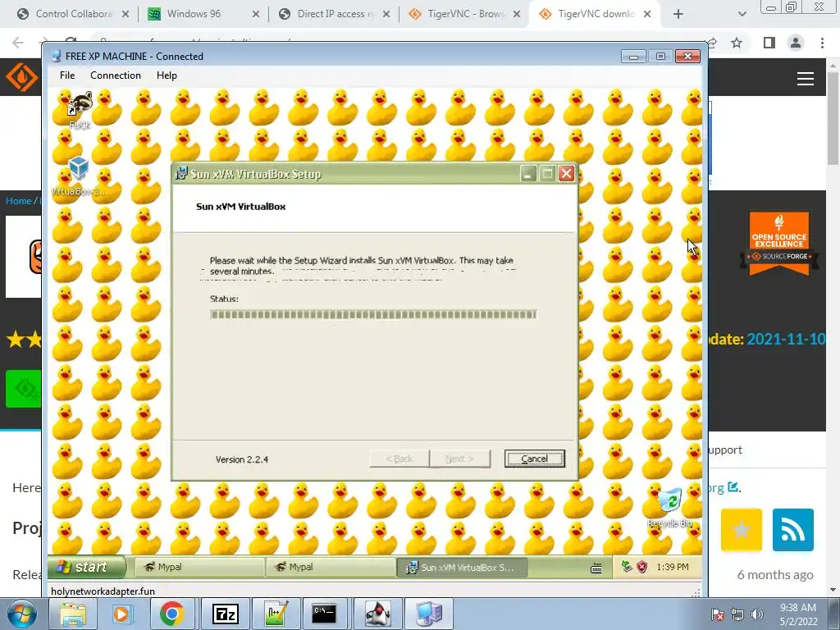Close the TigerVNC - Browse tab

[517, 14]
